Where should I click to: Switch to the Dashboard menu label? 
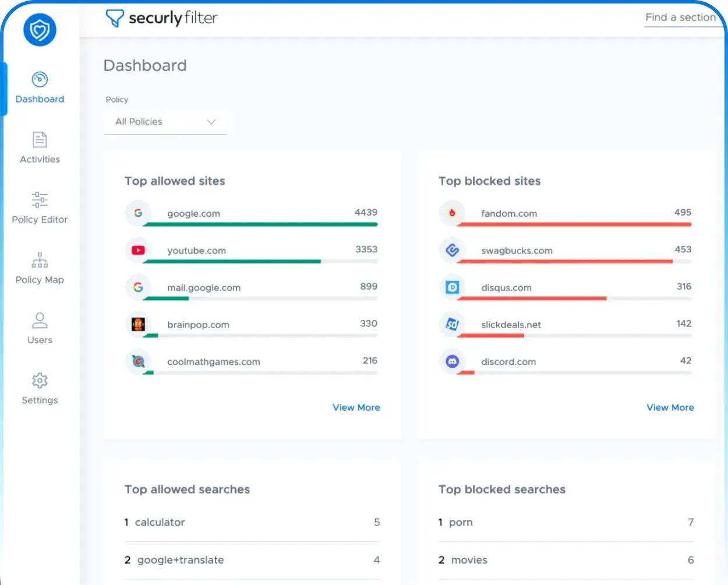(40, 99)
